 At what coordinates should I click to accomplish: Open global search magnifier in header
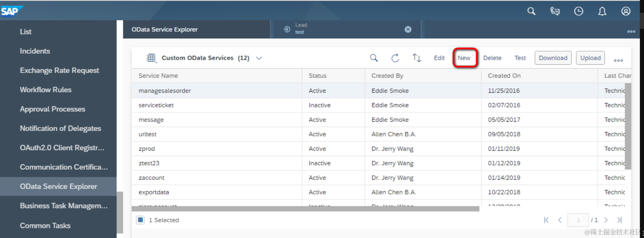click(531, 11)
